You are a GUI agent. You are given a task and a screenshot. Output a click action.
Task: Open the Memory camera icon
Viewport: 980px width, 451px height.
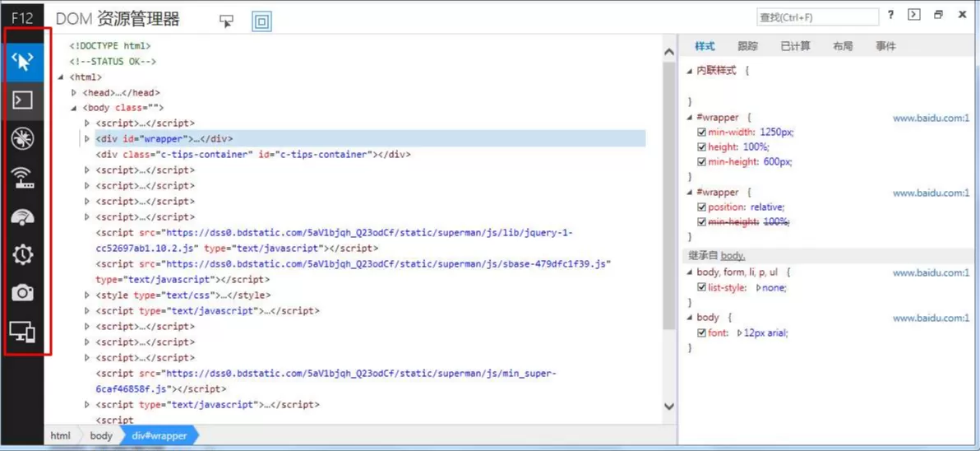pyautogui.click(x=22, y=293)
